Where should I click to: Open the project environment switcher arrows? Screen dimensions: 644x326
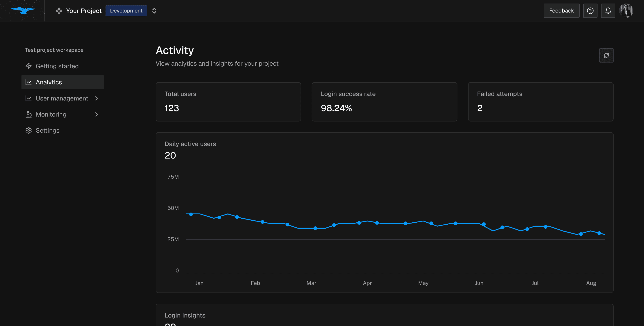pos(154,11)
